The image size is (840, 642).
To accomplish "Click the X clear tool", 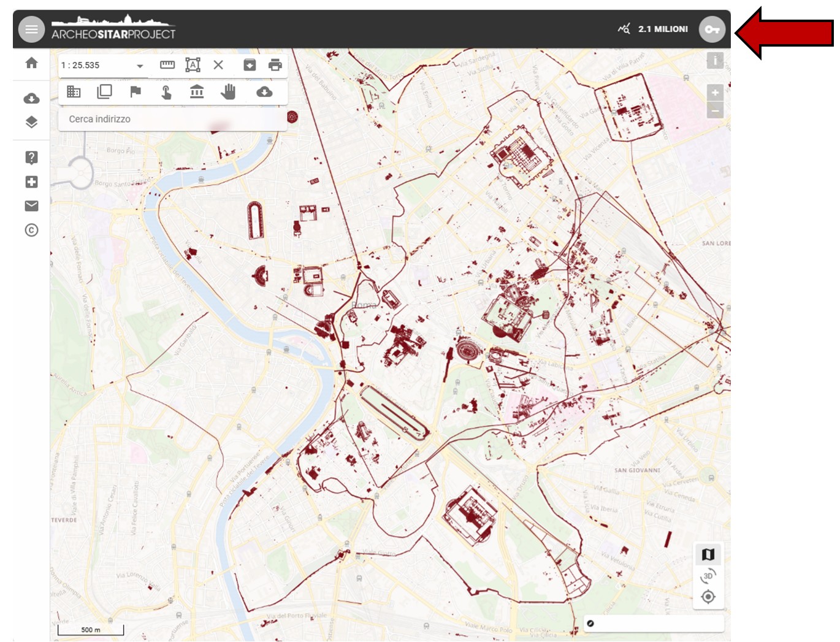I will (218, 65).
